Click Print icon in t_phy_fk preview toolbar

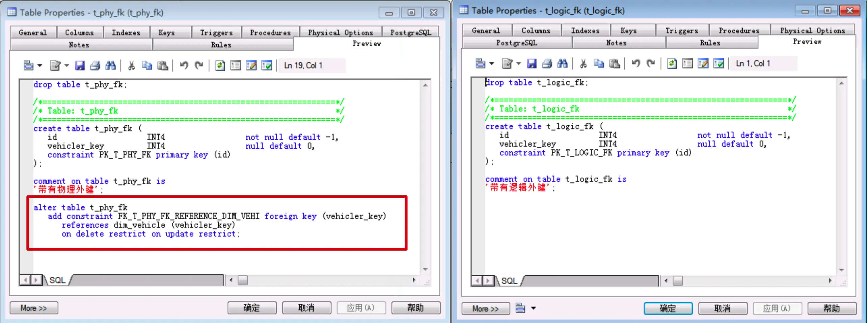pyautogui.click(x=95, y=65)
